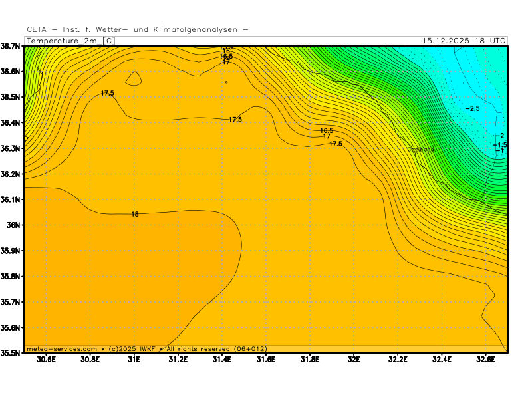This screenshot has width=532, height=399.
Task: Click the Temperature_2m_[C] parameter label
Action: point(70,41)
